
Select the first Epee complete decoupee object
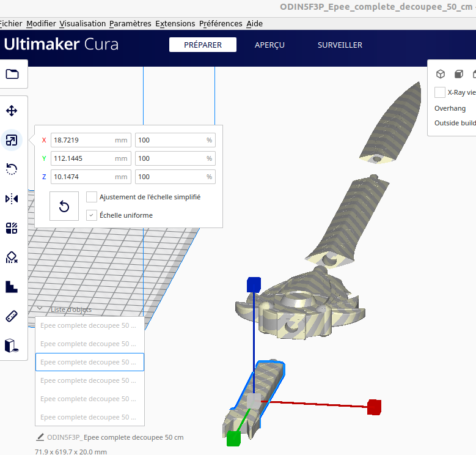[90, 325]
